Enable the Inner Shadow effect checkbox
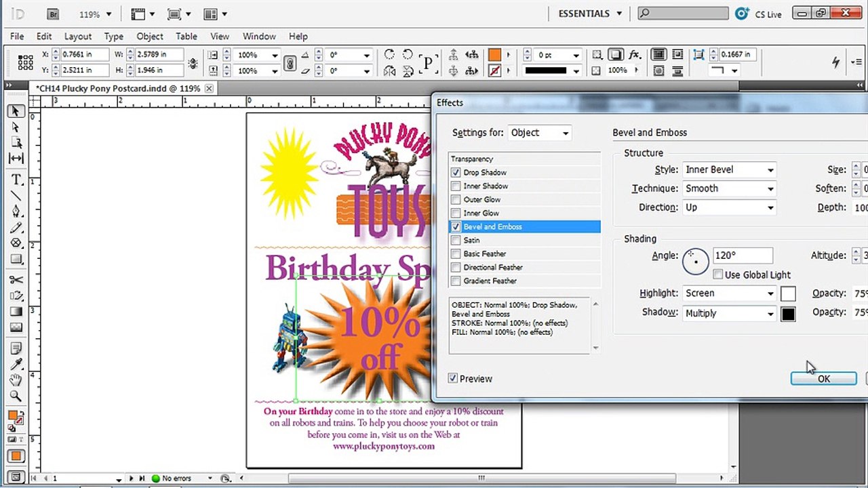Image resolution: width=868 pixels, height=488 pixels. pos(456,186)
